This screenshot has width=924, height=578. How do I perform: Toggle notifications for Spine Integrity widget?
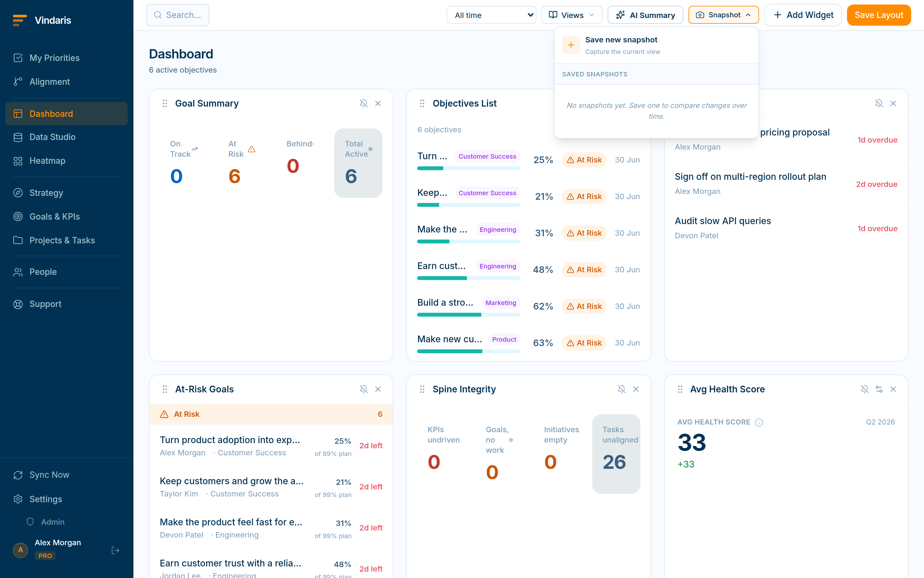621,389
